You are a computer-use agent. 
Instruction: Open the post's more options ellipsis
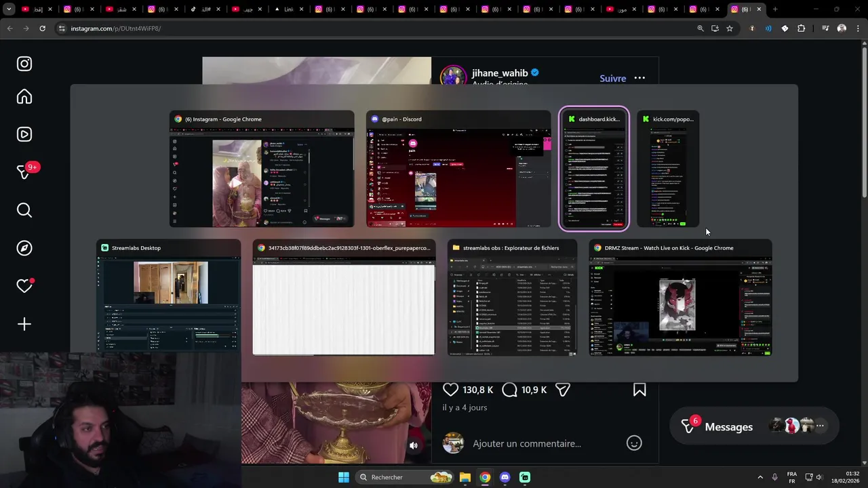639,78
